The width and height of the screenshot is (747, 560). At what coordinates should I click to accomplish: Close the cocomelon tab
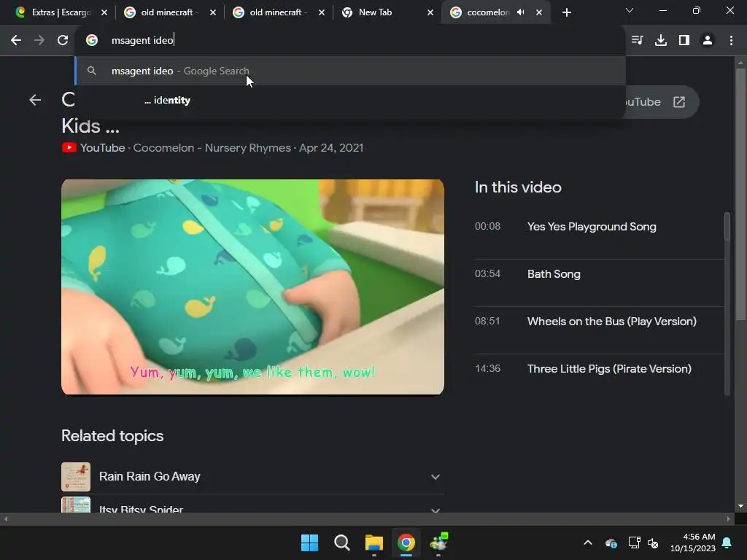(x=539, y=12)
